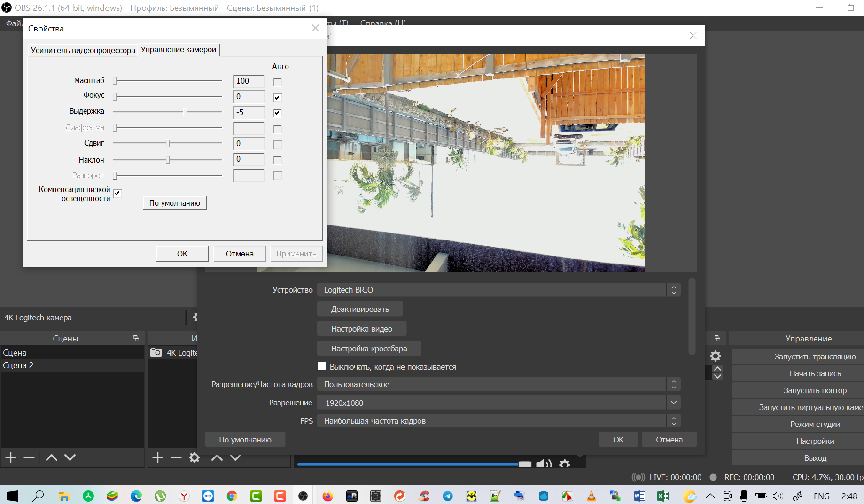Open VLC media player from taskbar
This screenshot has width=864, height=504.
(x=591, y=496)
